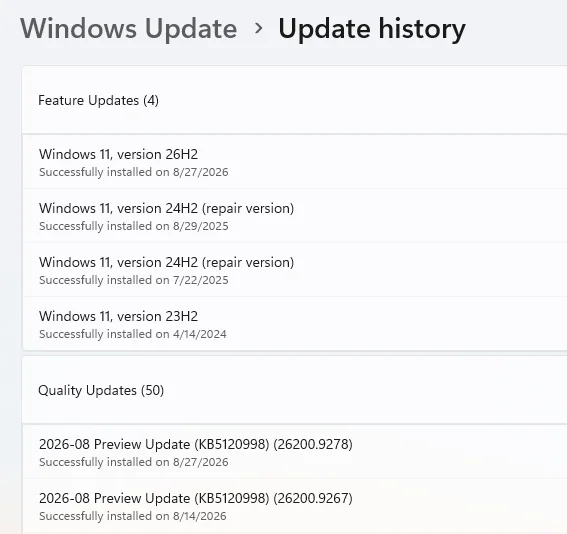
Task: Open Windows 11, version 26H2 entry
Action: [x=295, y=162]
